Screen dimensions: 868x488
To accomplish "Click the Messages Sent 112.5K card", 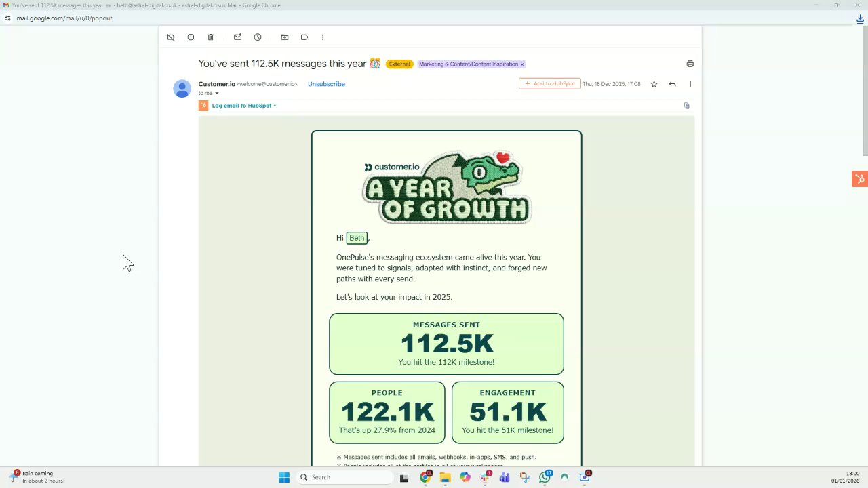I will click(446, 344).
